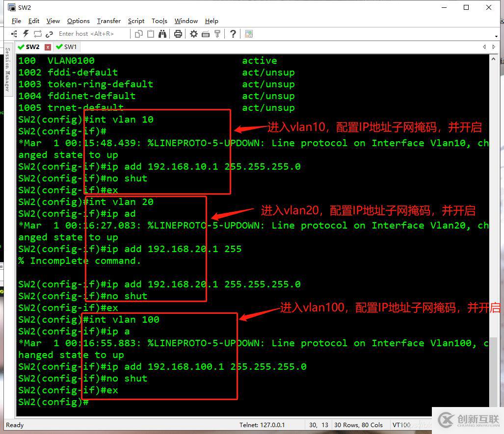Close the SW2 tab with red X
504x434 pixels.
pos(48,47)
